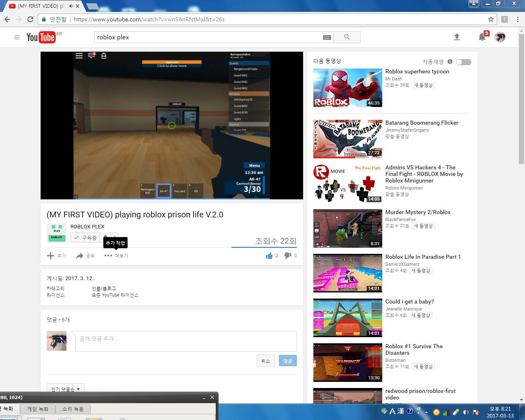
Task: Toggle the 漢 Hanja conversion button
Action: point(401,411)
